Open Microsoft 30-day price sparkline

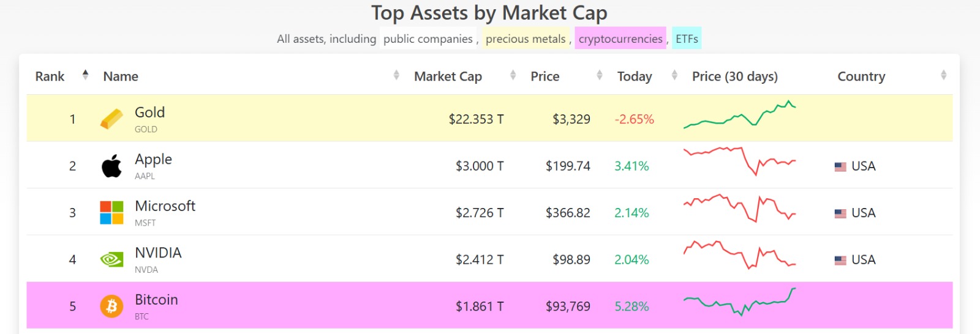[739, 209]
